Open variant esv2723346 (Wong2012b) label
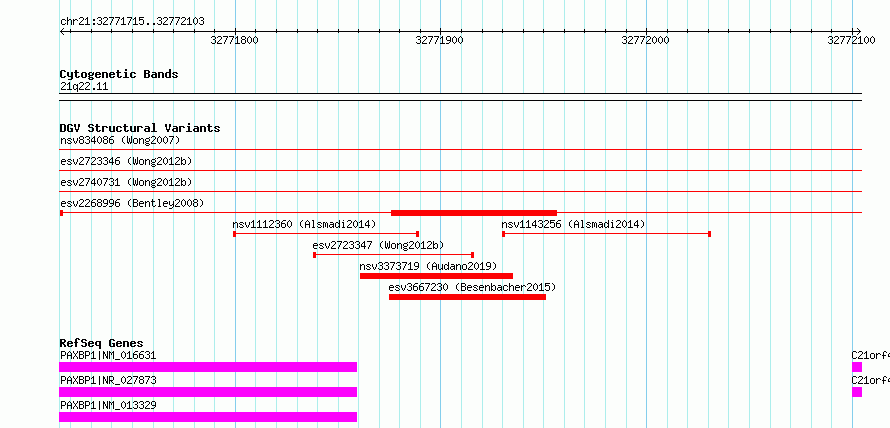The width and height of the screenshot is (890, 428). tap(126, 161)
